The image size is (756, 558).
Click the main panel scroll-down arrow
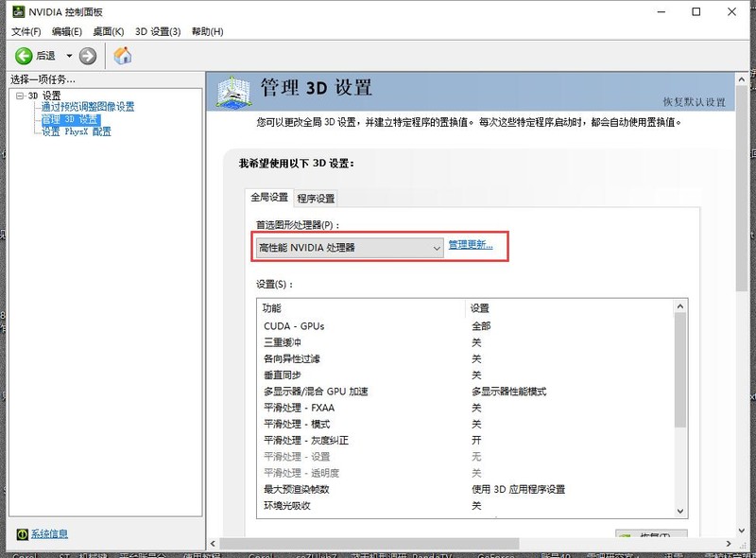742,531
